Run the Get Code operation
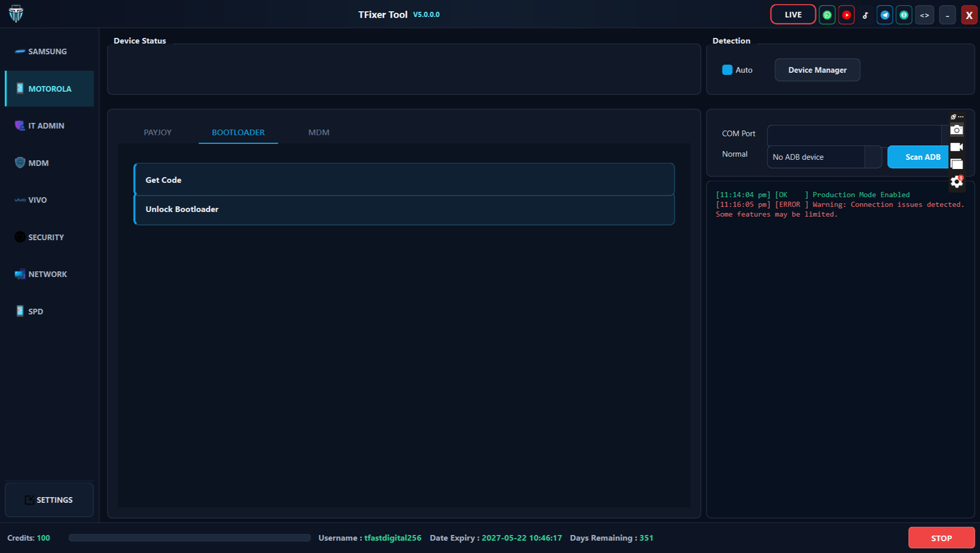 tap(404, 179)
